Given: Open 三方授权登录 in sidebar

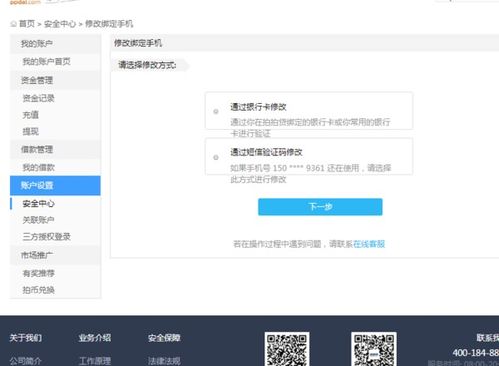Looking at the screenshot, I should 46,237.
